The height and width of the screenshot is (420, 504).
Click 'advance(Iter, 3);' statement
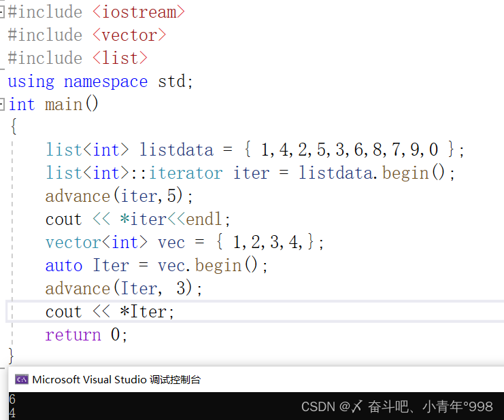[124, 288]
